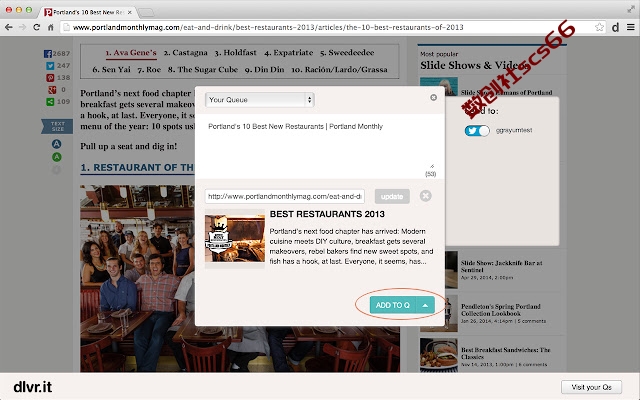Viewport: 640px width, 400px height.
Task: Click the TEXT SIZE label
Action: coord(58,126)
